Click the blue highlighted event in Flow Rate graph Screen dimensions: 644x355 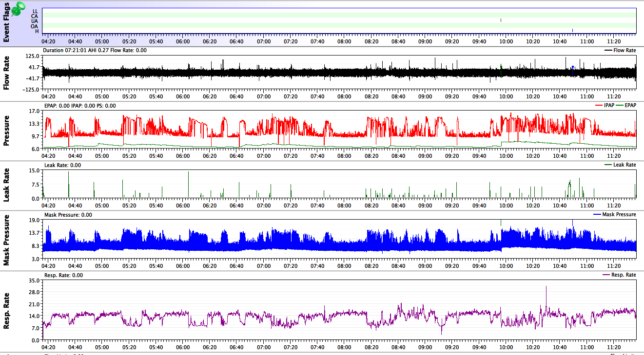[x=572, y=71]
